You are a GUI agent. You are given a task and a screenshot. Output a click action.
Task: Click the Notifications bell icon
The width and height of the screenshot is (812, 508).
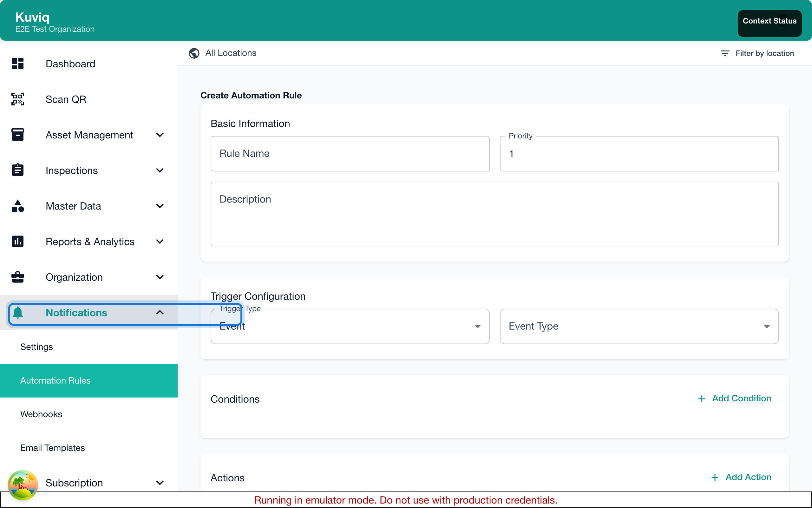click(x=18, y=313)
